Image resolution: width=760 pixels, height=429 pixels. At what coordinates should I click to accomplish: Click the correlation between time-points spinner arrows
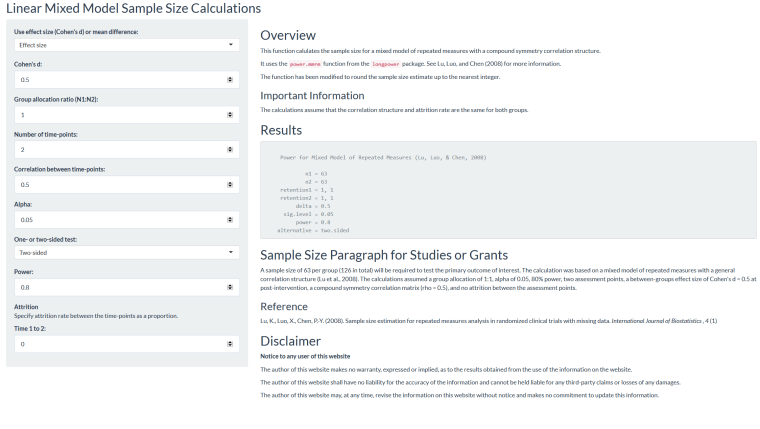(231, 184)
